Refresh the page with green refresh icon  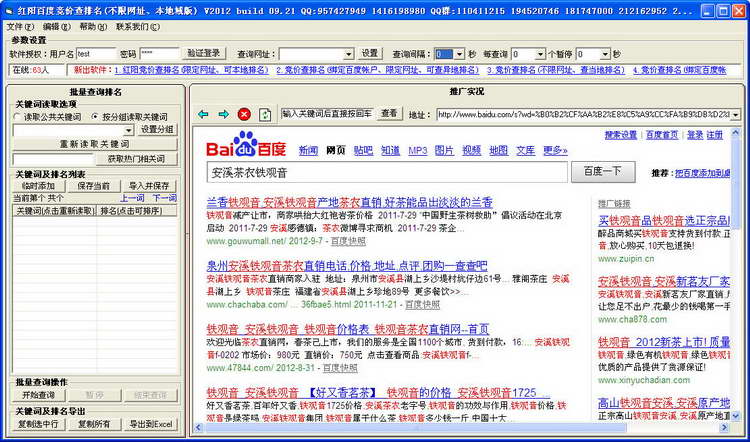tap(265, 114)
